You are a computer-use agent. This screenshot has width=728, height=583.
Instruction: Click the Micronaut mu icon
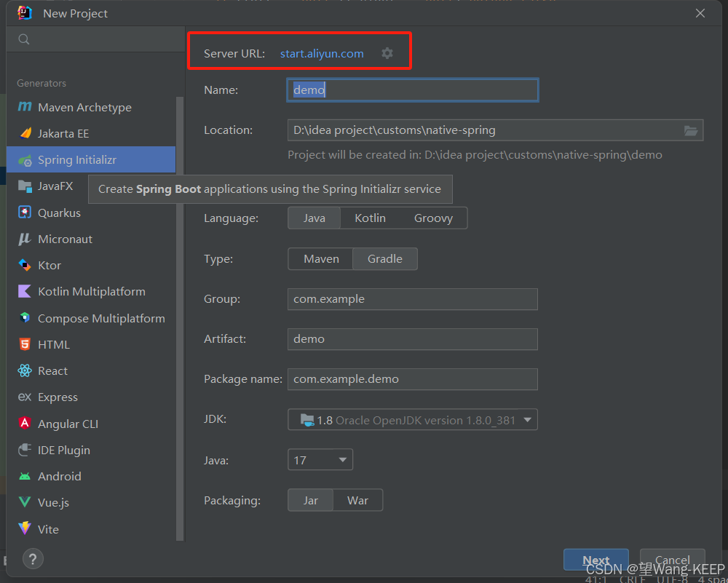(25, 239)
